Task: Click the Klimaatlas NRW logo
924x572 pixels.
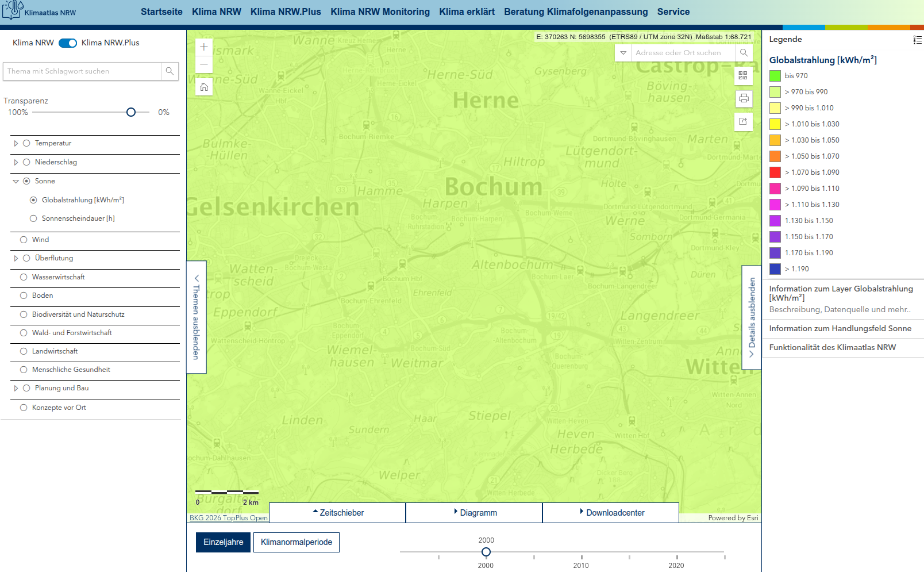Action: 39,11
